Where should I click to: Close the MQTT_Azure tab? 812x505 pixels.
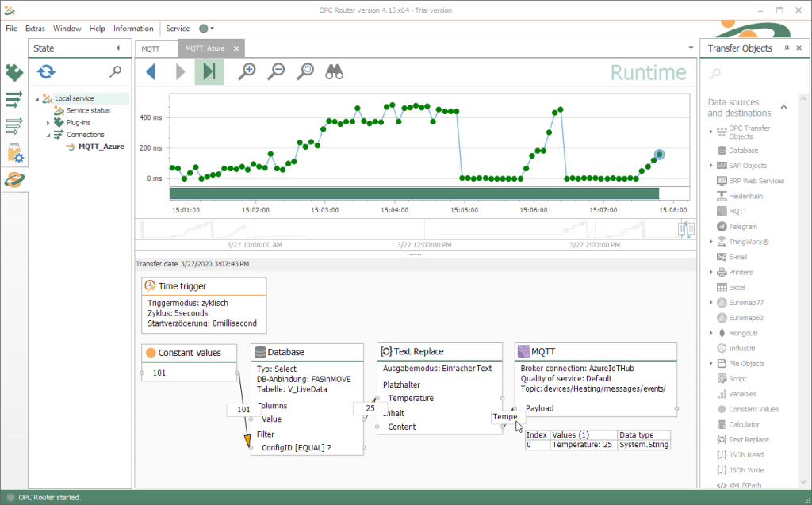(x=236, y=48)
